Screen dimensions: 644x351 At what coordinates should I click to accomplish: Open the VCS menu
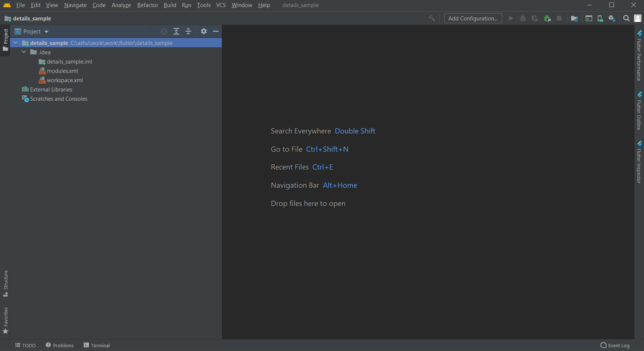pyautogui.click(x=221, y=5)
